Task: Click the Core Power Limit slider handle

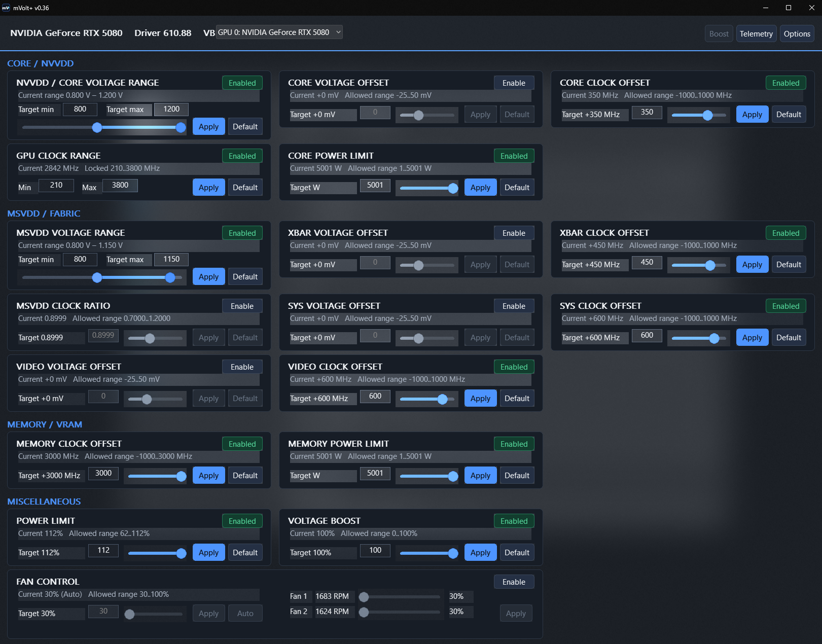Action: [453, 188]
